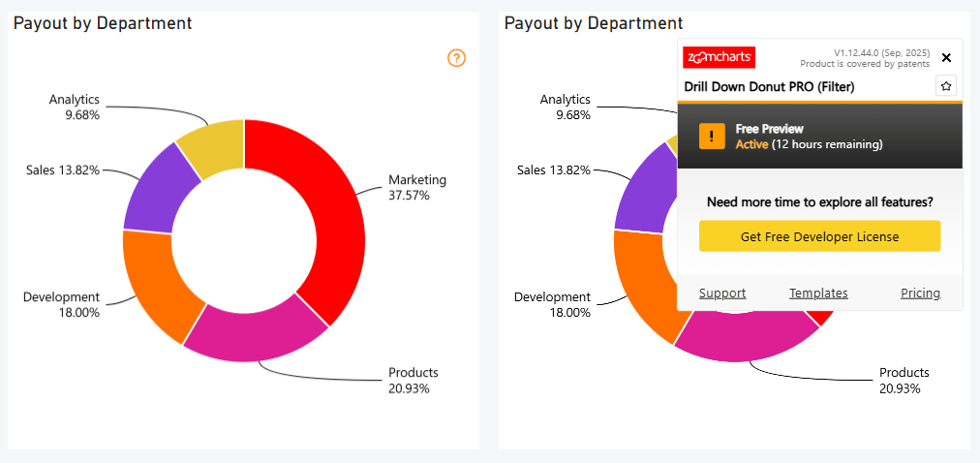This screenshot has width=980, height=463.
Task: Open the Support link
Action: (722, 293)
